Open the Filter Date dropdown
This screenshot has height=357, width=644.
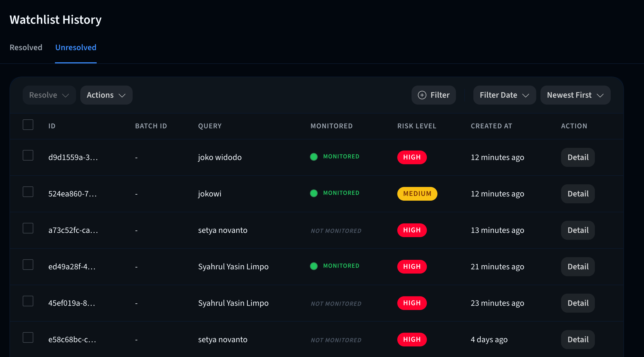(505, 95)
